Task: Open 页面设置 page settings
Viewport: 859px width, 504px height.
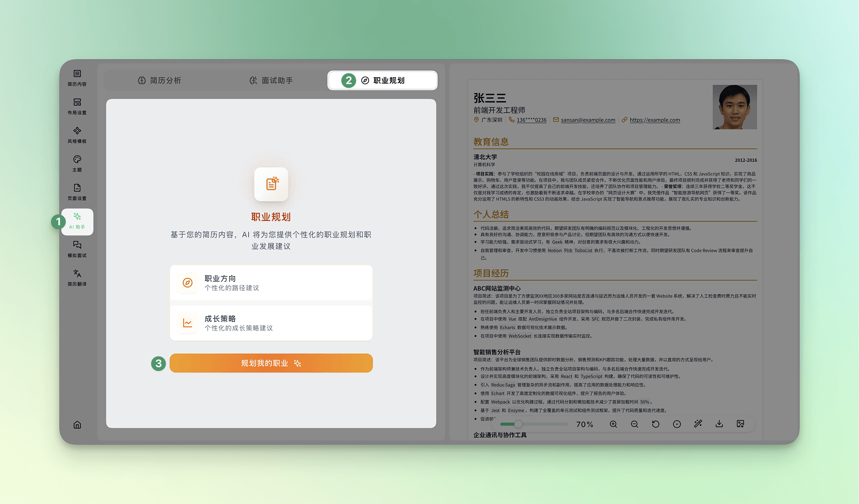Action: click(x=77, y=192)
